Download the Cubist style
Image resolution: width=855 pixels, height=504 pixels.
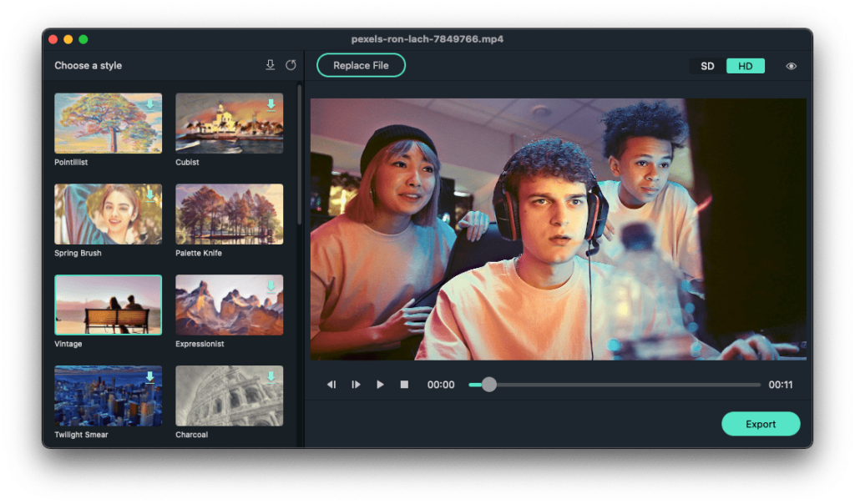(271, 104)
